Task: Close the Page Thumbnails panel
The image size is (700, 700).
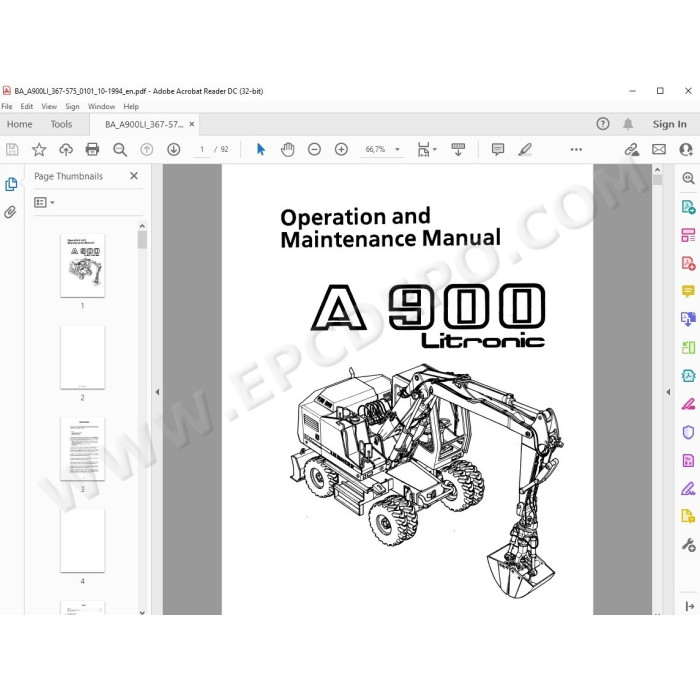Action: pyautogui.click(x=134, y=176)
